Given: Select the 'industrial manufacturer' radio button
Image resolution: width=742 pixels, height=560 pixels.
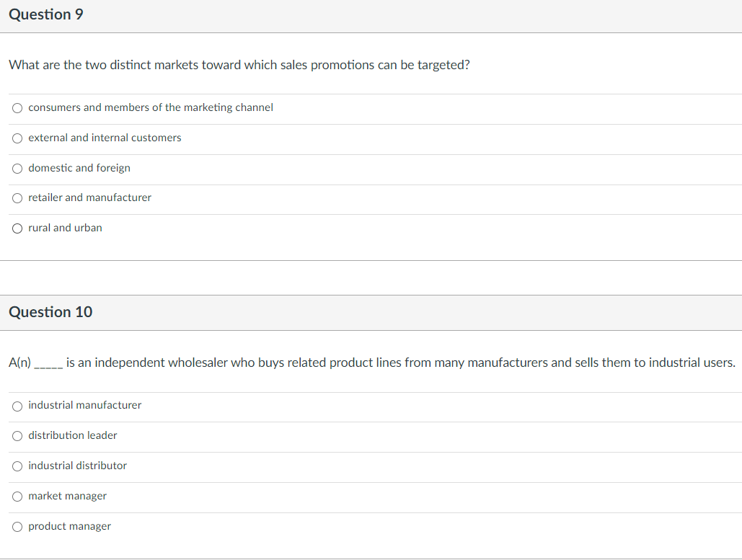Looking at the screenshot, I should (17, 406).
